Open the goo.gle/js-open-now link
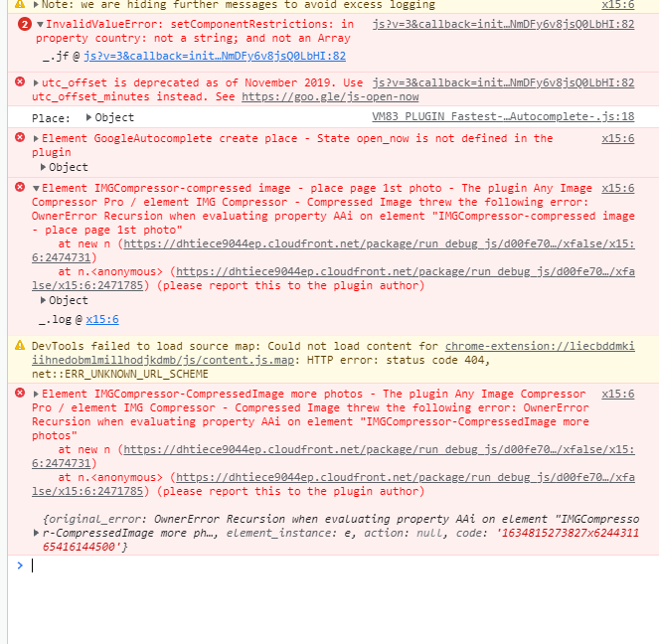 pos(330,97)
